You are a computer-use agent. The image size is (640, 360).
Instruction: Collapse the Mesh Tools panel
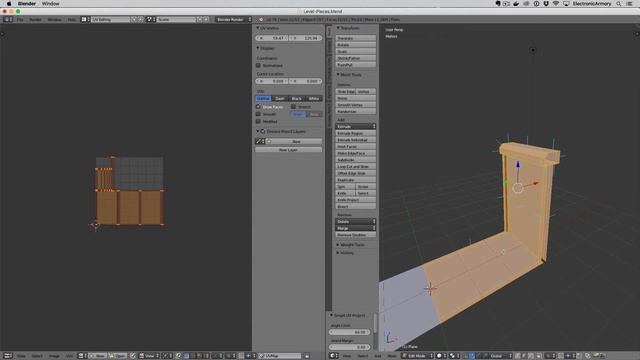coord(338,75)
